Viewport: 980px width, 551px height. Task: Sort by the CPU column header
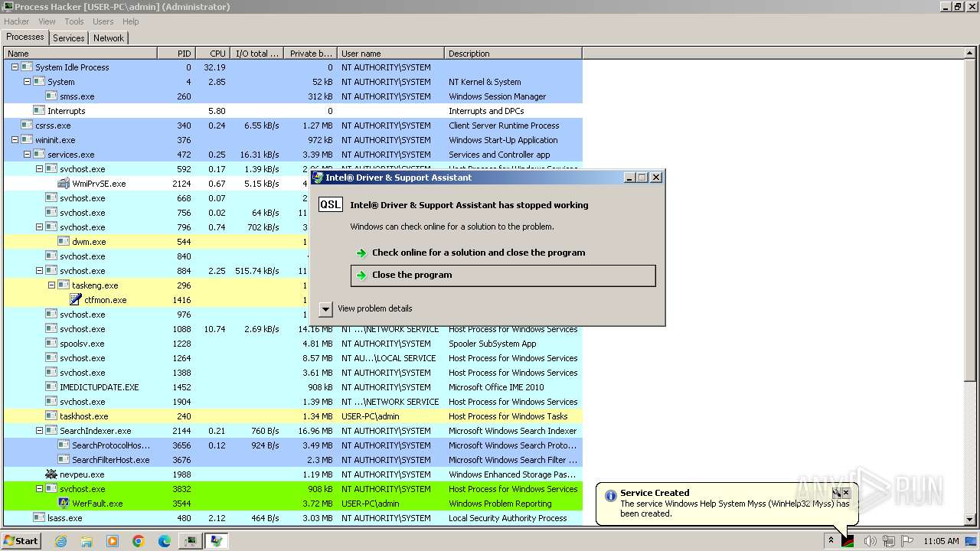point(213,54)
